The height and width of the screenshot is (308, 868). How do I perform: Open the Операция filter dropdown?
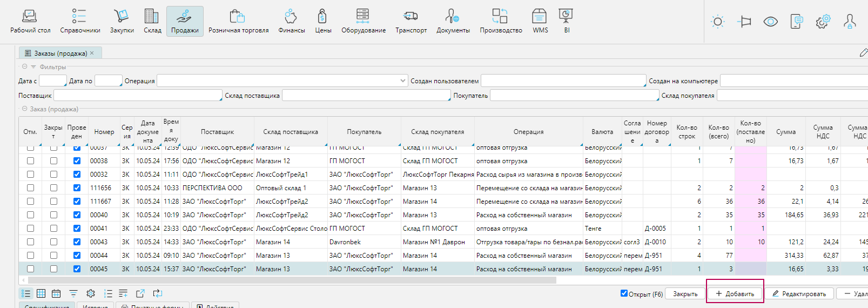pyautogui.click(x=403, y=81)
